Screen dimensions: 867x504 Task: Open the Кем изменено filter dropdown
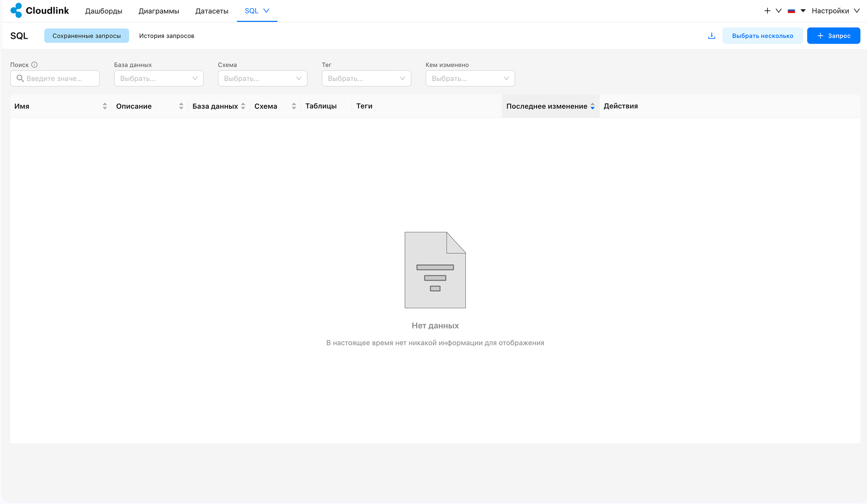point(470,78)
